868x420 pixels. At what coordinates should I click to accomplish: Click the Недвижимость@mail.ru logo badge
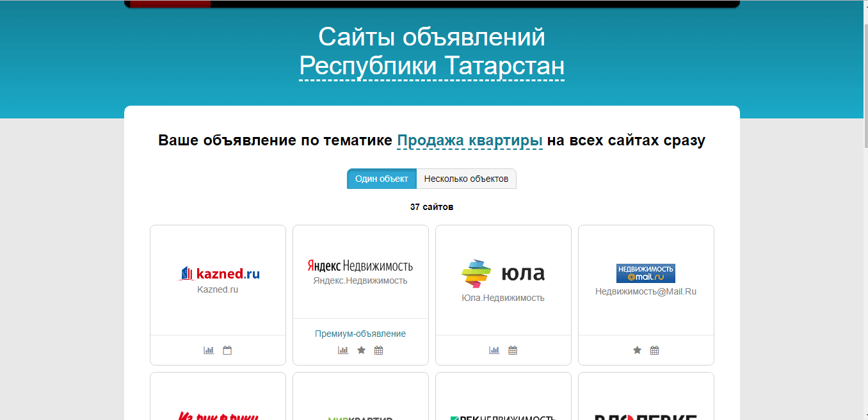646,273
